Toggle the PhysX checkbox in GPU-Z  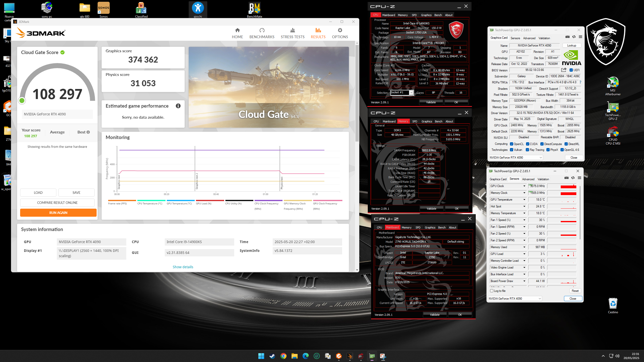(548, 150)
